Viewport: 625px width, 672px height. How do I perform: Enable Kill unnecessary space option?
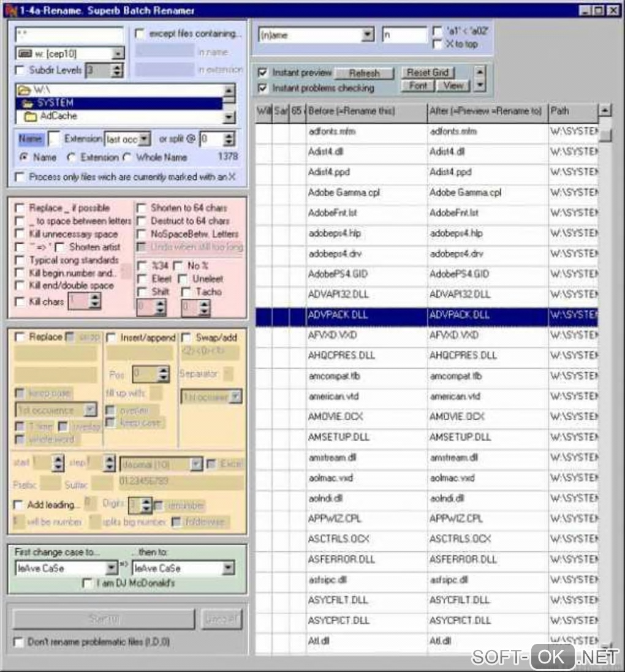pyautogui.click(x=20, y=233)
